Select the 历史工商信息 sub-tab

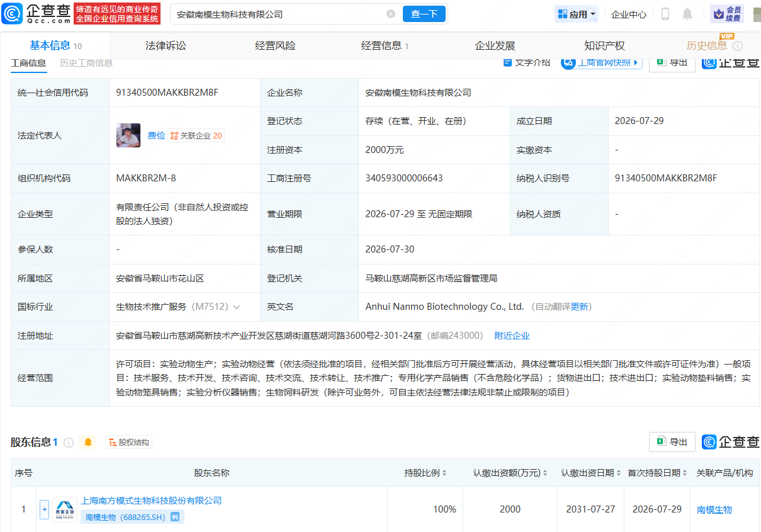[x=86, y=63]
